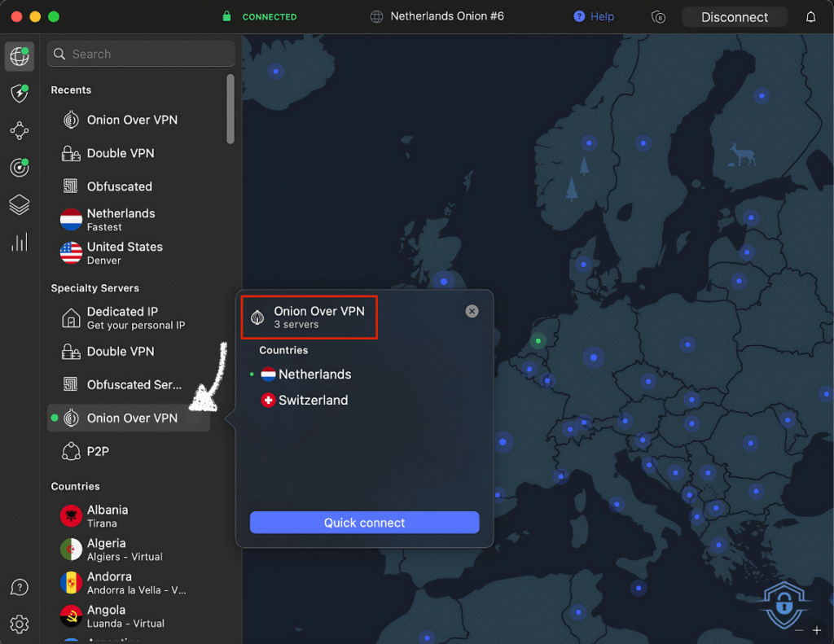
Task: Open the Meshnet icon in sidebar
Action: pos(20,130)
